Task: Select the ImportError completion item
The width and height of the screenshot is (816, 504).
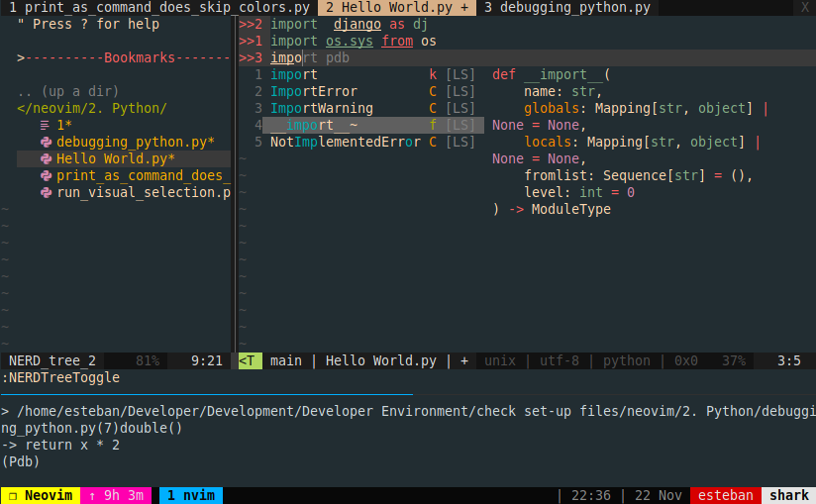Action: [x=313, y=92]
